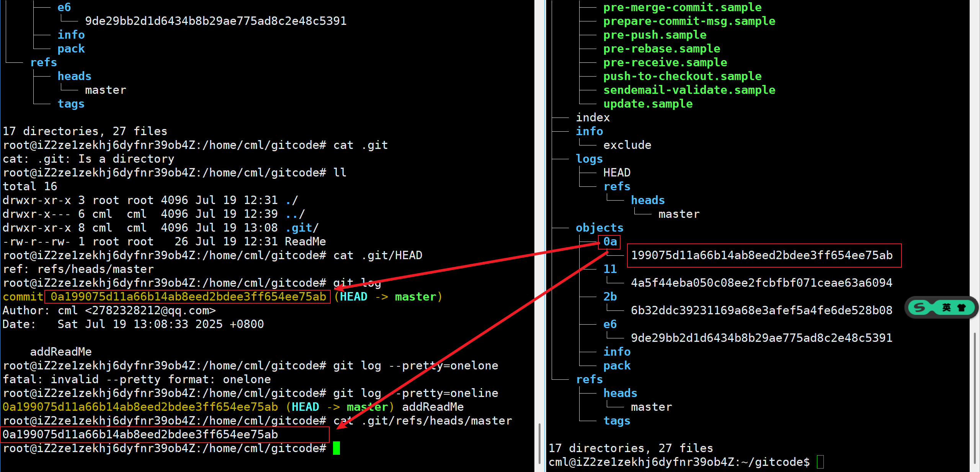Select the "cat .git" command text
Image resolution: width=980 pixels, height=472 pixels.
pos(361,145)
